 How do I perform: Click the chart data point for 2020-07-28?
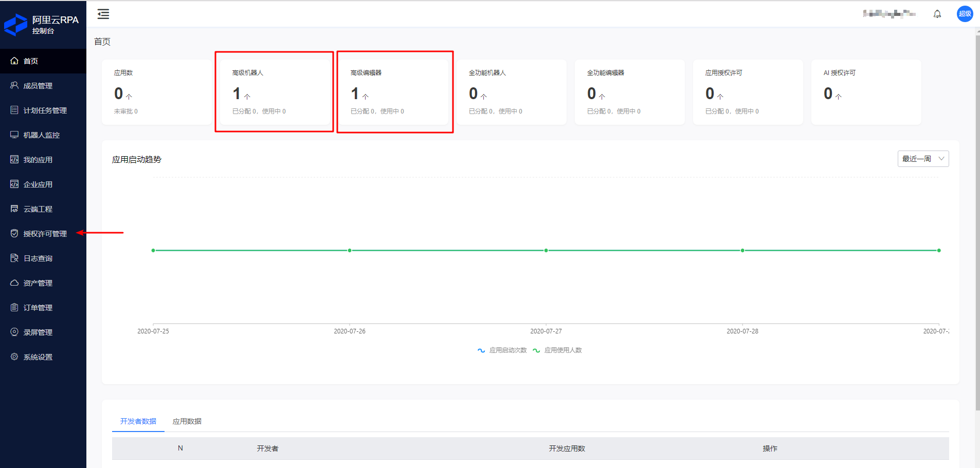742,250
